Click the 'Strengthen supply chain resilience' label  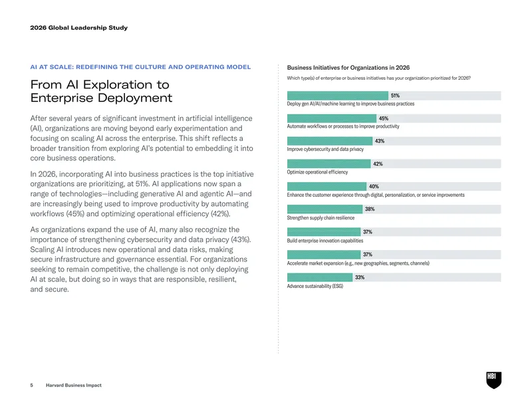pyautogui.click(x=321, y=218)
